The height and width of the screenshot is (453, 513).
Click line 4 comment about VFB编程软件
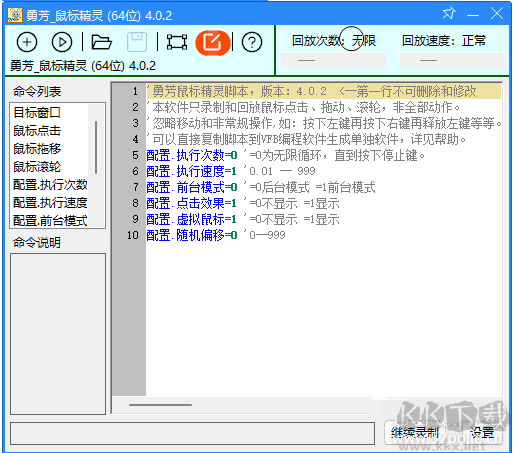[x=306, y=139]
